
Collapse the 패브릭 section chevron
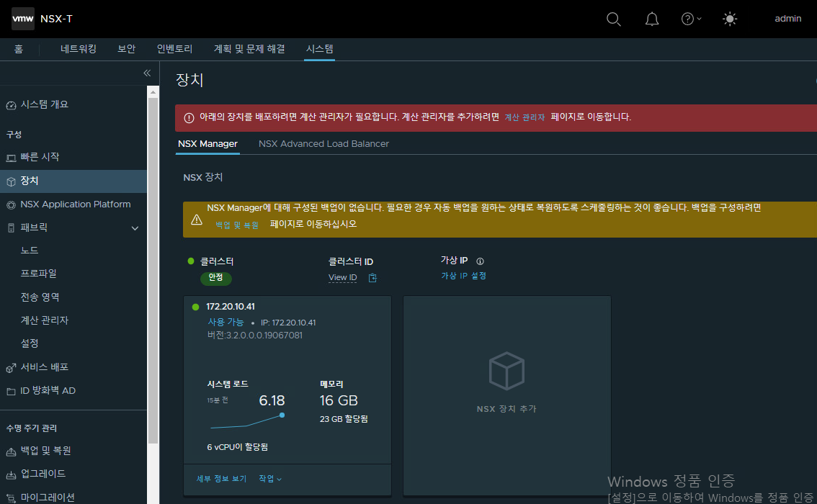(x=135, y=228)
